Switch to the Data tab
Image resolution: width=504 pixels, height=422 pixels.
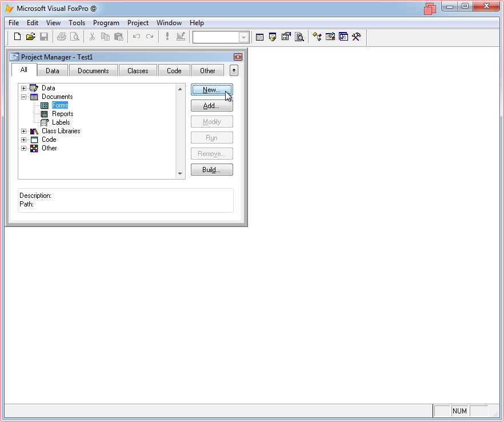point(53,71)
